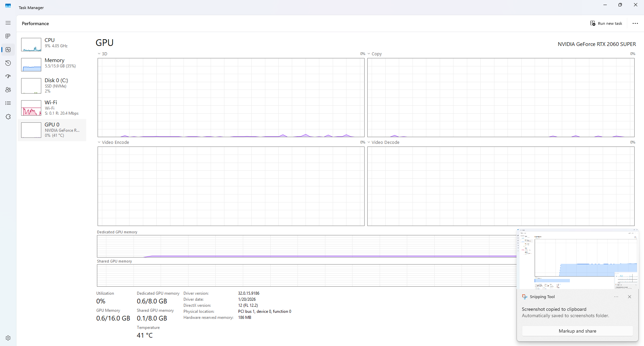Click the Utilization 0% value
644x346 pixels.
coord(101,301)
